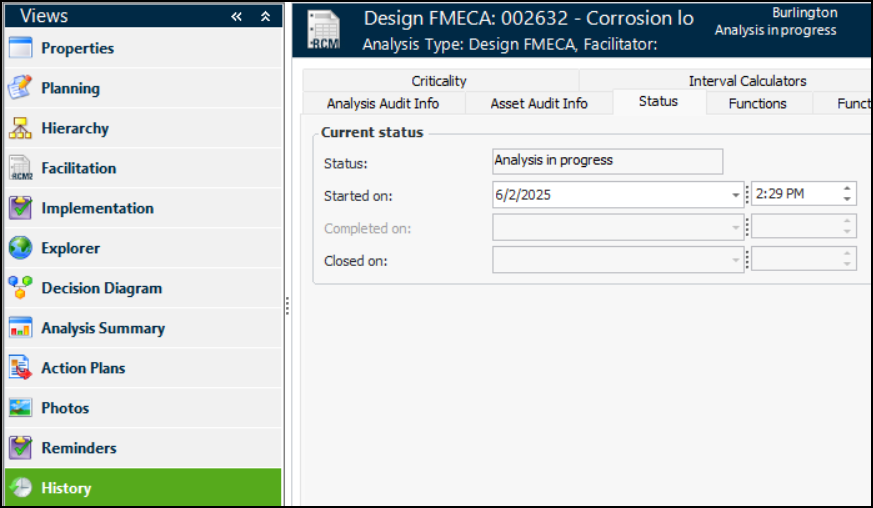
Task: Open the Closed on date dropdown
Action: [x=735, y=260]
